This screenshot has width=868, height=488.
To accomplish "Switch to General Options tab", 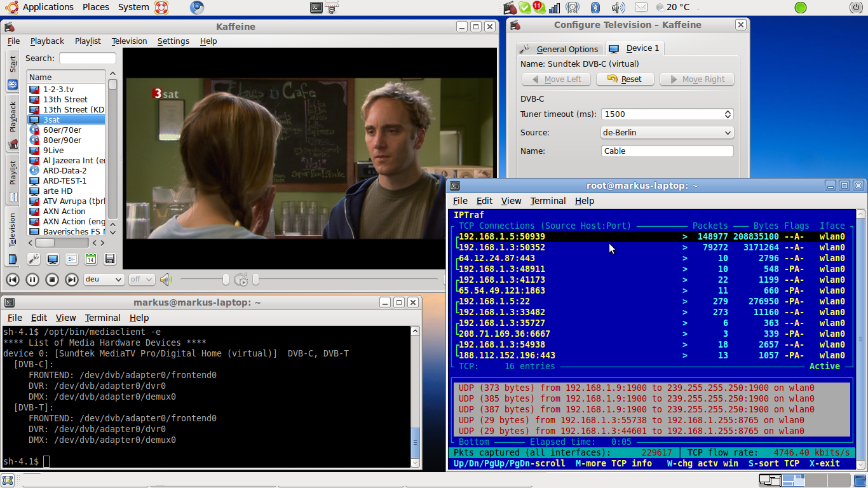I will click(x=559, y=49).
